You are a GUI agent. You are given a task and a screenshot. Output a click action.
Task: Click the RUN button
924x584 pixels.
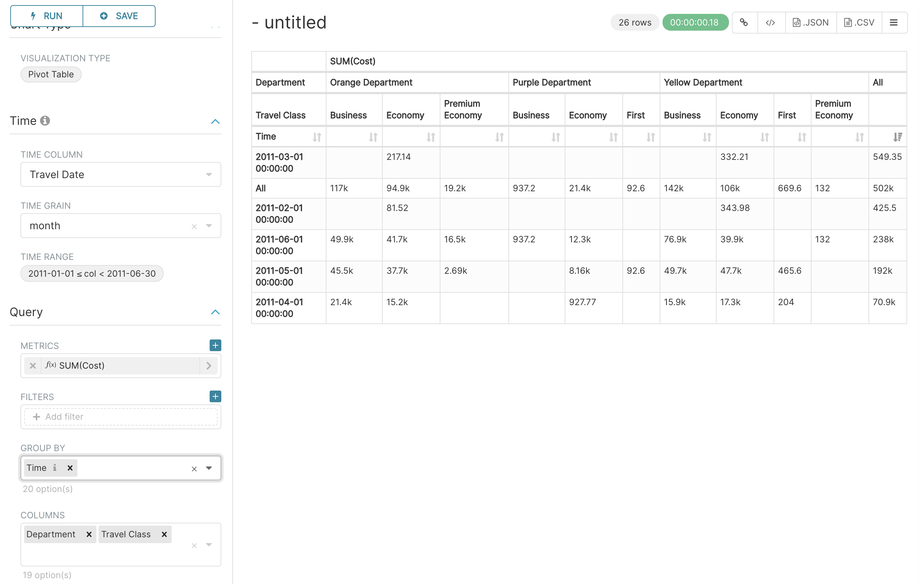pos(47,16)
